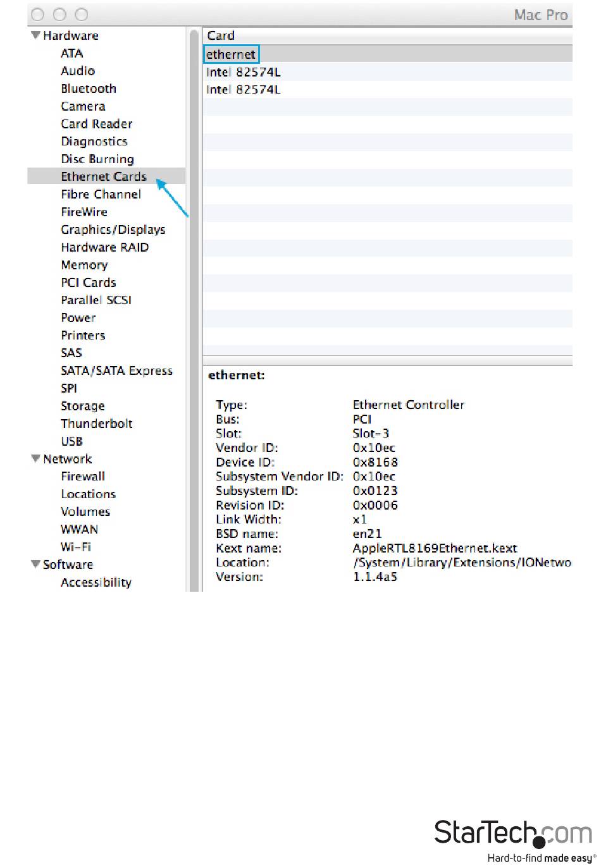This screenshot has width=601, height=868.
Task: Select SAS in the sidebar
Action: [71, 353]
